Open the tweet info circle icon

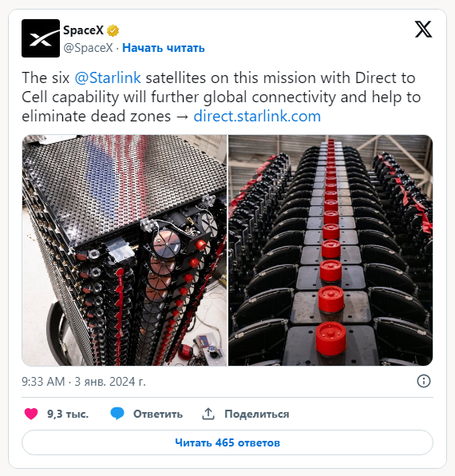424,381
